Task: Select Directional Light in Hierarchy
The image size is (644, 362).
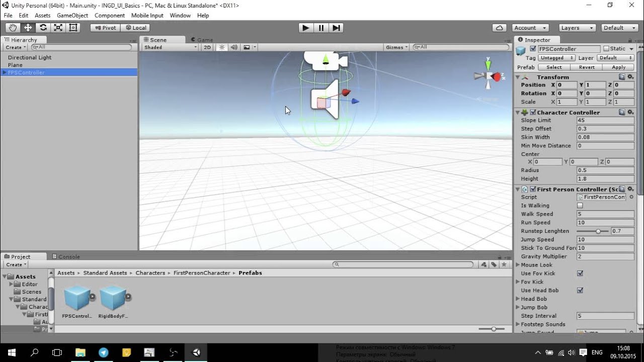Action: tap(30, 57)
